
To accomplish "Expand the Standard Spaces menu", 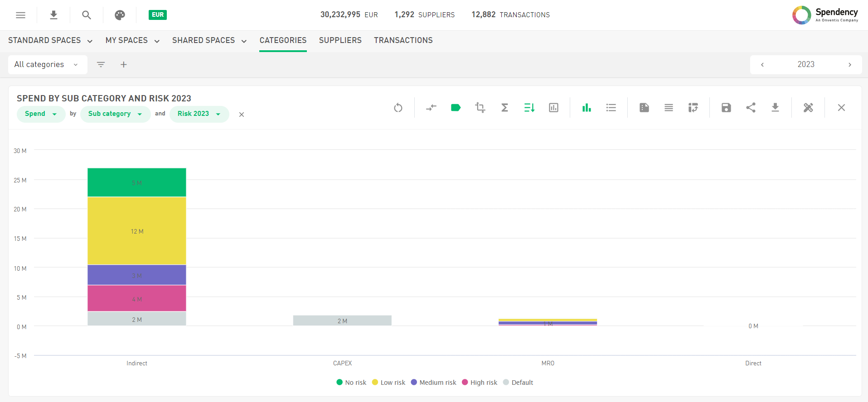I will pyautogui.click(x=50, y=41).
